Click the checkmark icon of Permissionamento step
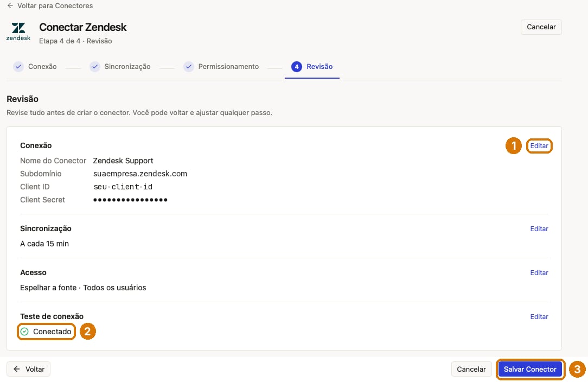 click(189, 66)
